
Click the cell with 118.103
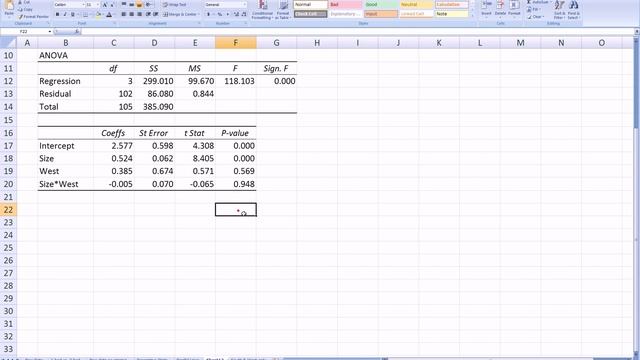click(236, 81)
